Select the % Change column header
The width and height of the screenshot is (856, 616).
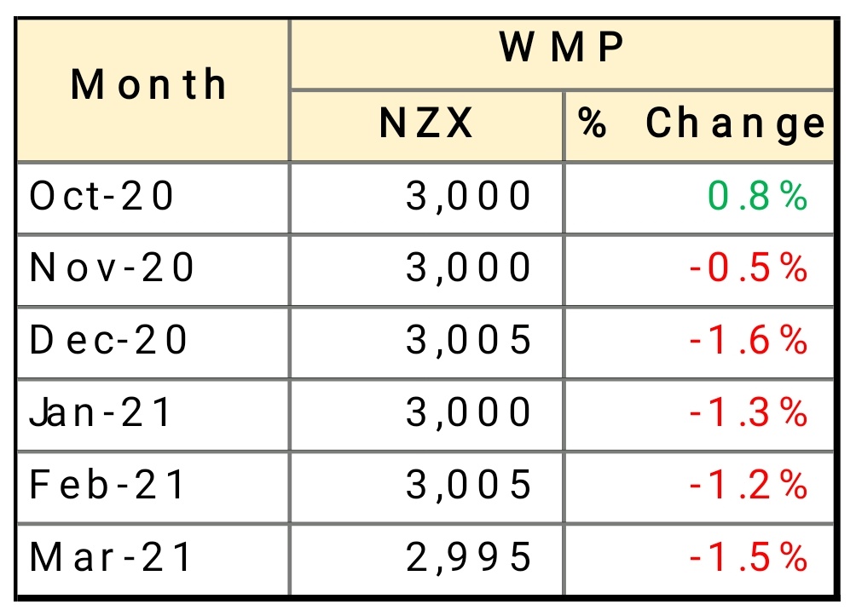pyautogui.click(x=701, y=124)
